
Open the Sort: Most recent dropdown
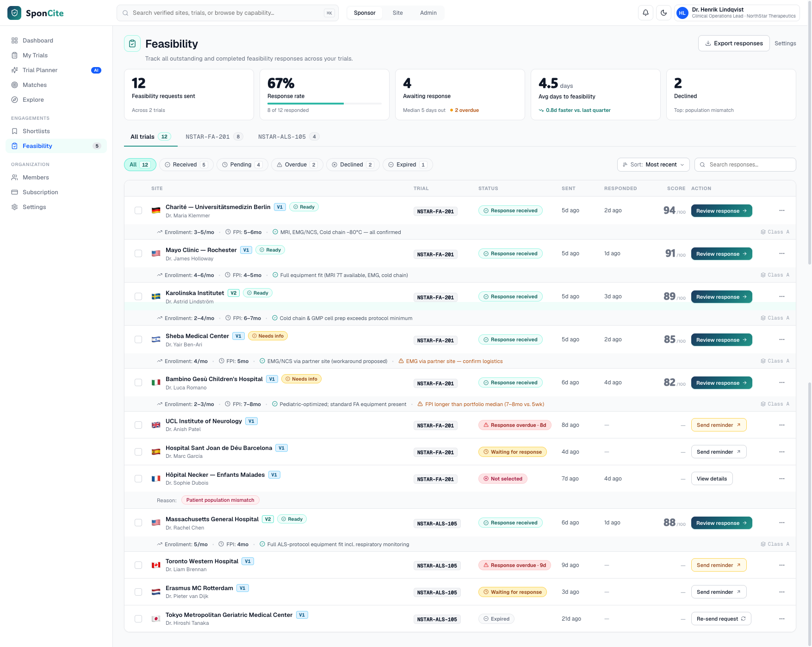653,165
